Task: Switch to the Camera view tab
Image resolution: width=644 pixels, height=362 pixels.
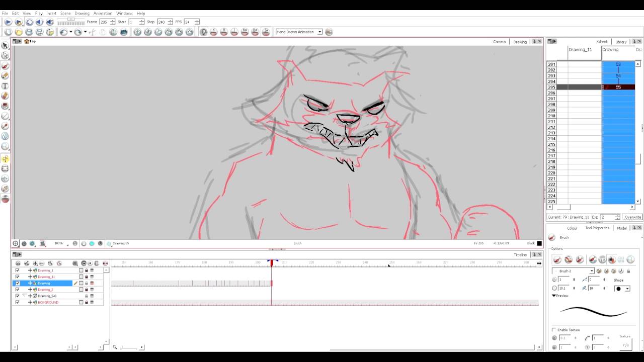Action: (x=499, y=42)
